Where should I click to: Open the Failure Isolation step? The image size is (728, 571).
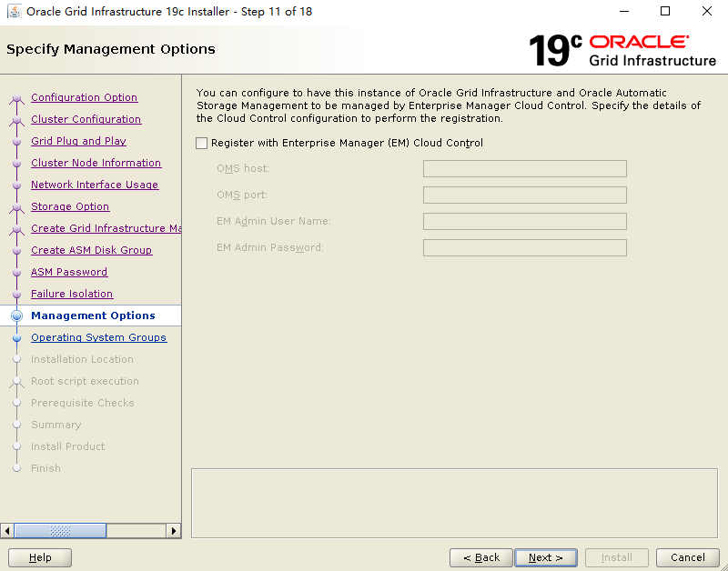[72, 294]
